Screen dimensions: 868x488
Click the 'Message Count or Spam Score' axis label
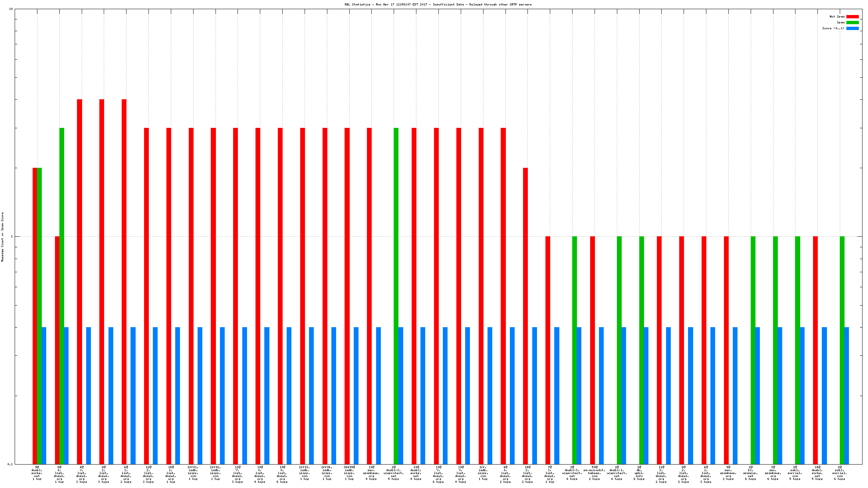[x=2, y=237]
